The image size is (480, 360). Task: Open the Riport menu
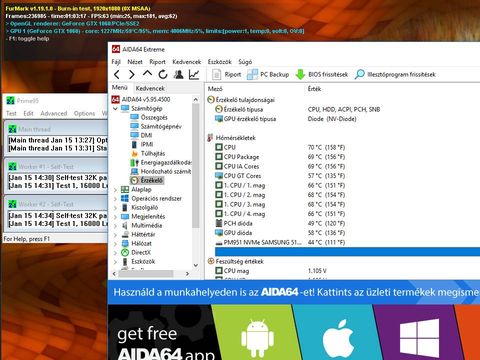coord(157,62)
